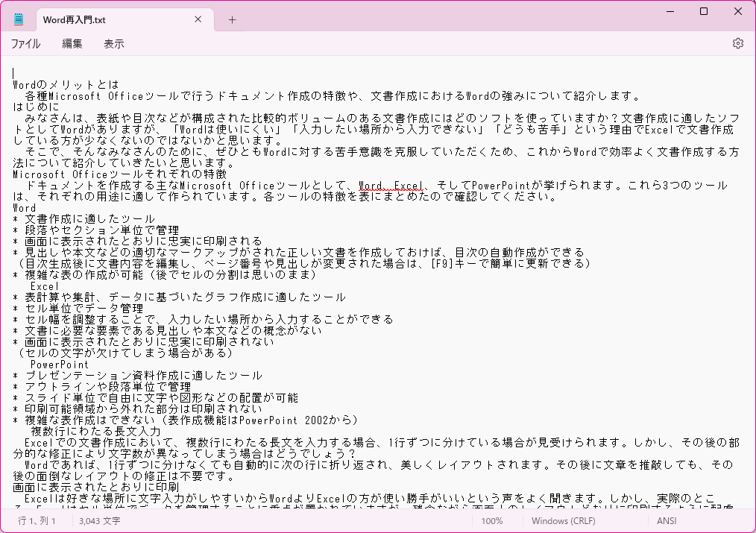Click heading line 画面に表示されたとおりに印刷
Viewport: 756px width, 533px height.
[x=96, y=488]
